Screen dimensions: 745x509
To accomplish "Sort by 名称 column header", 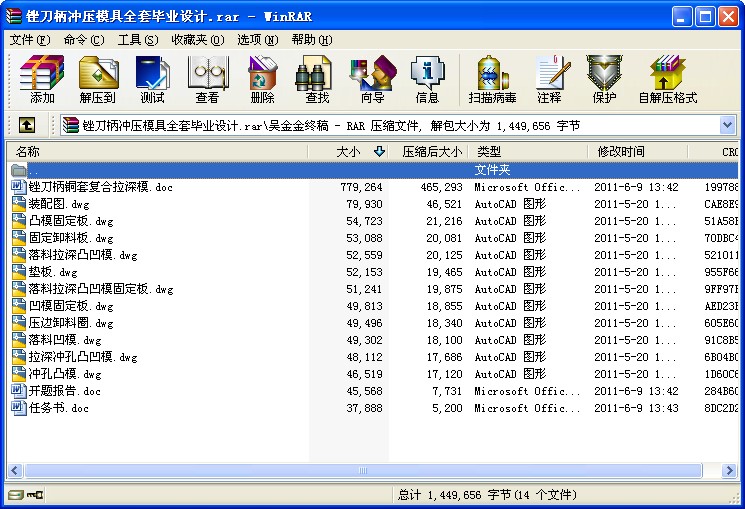I will 157,152.
